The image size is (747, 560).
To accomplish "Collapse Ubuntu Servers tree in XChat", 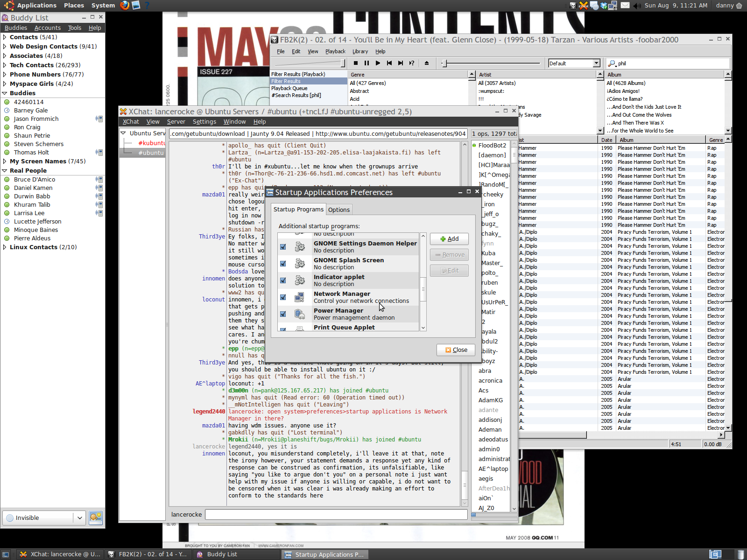I will click(123, 133).
